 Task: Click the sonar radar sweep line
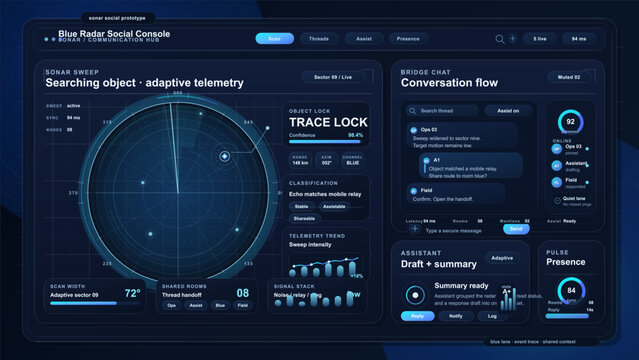point(174,148)
